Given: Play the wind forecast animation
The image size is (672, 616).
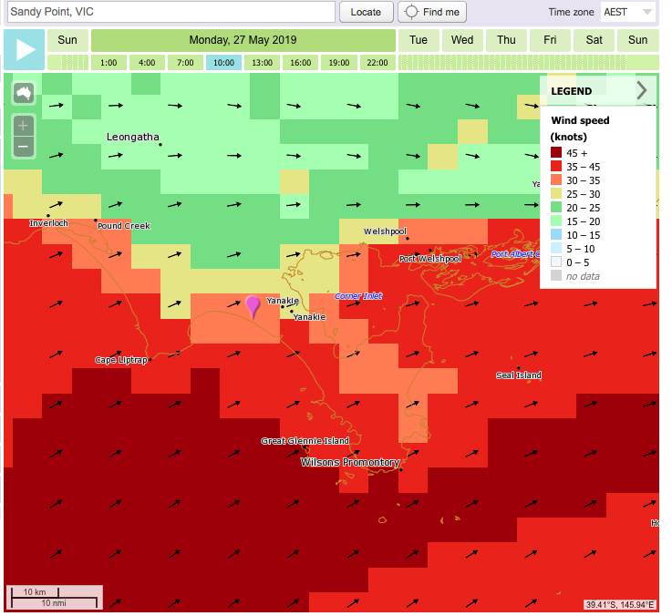Looking at the screenshot, I should (24, 50).
